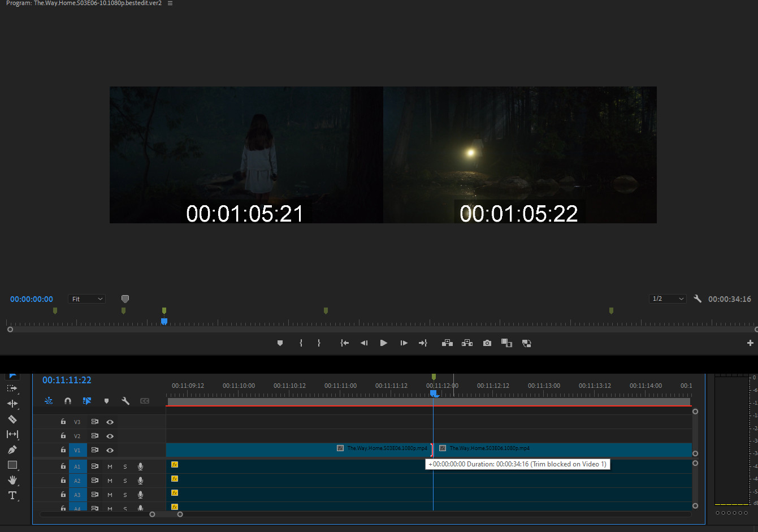Screen dimensions: 758x532
Task: Click the captions CC icon in timeline
Action: point(145,401)
